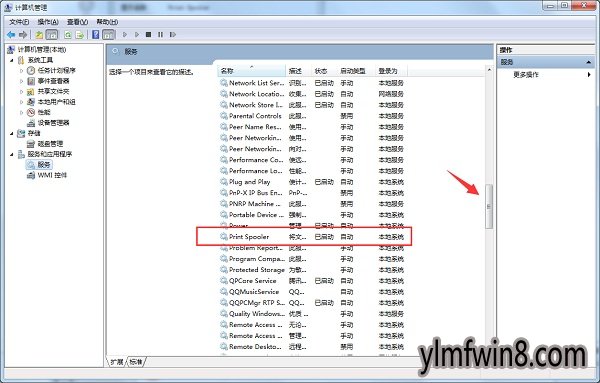
Task: Click the 任务计划程序 clock icon
Action: click(31, 70)
